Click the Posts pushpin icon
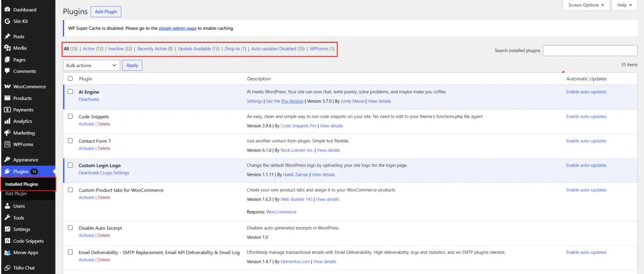Image resolution: width=644 pixels, height=274 pixels. point(7,36)
